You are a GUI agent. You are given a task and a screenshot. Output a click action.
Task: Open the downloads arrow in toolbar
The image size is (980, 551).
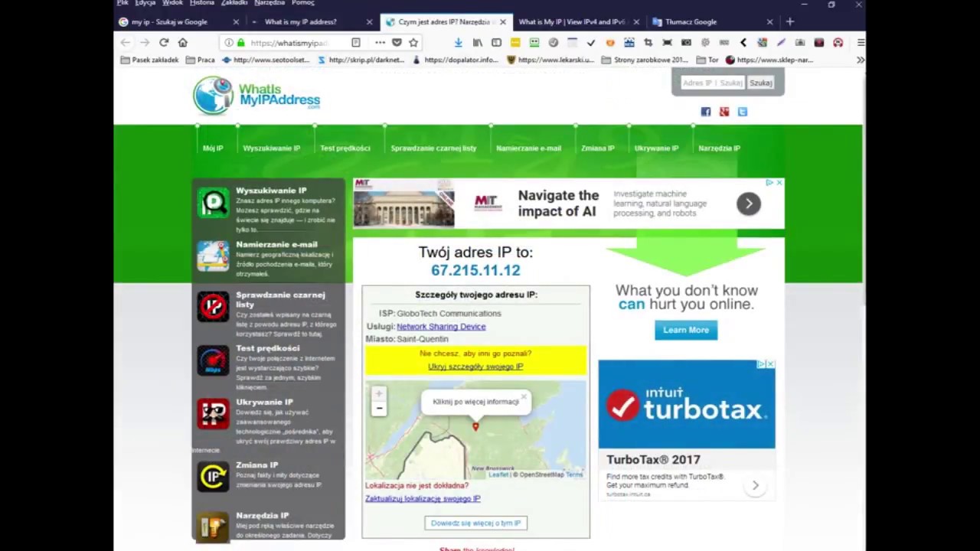458,43
